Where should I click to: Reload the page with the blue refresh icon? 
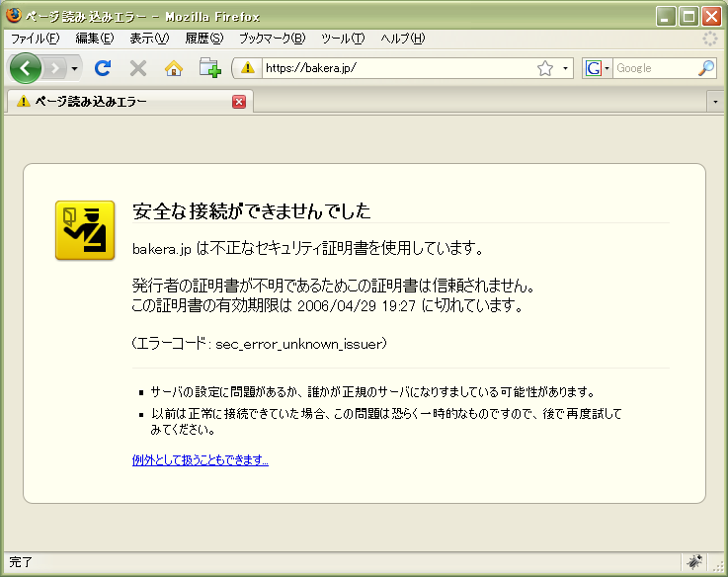(103, 68)
